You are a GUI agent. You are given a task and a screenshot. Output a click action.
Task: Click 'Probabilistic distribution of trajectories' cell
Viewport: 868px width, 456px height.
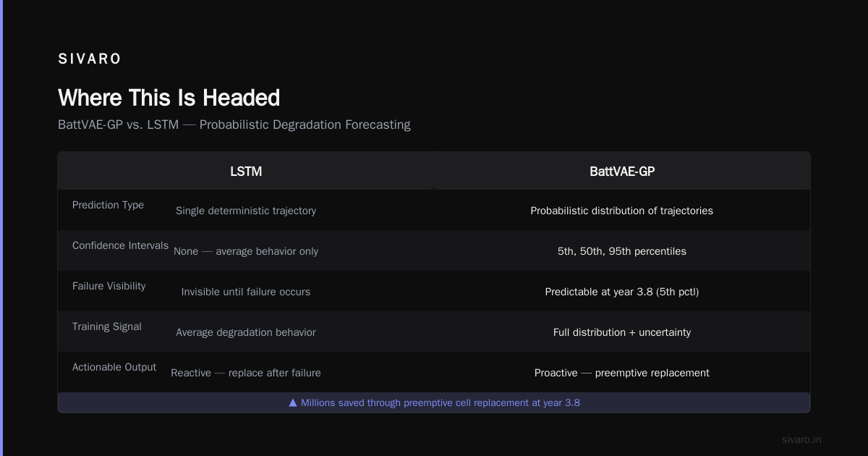tap(622, 211)
